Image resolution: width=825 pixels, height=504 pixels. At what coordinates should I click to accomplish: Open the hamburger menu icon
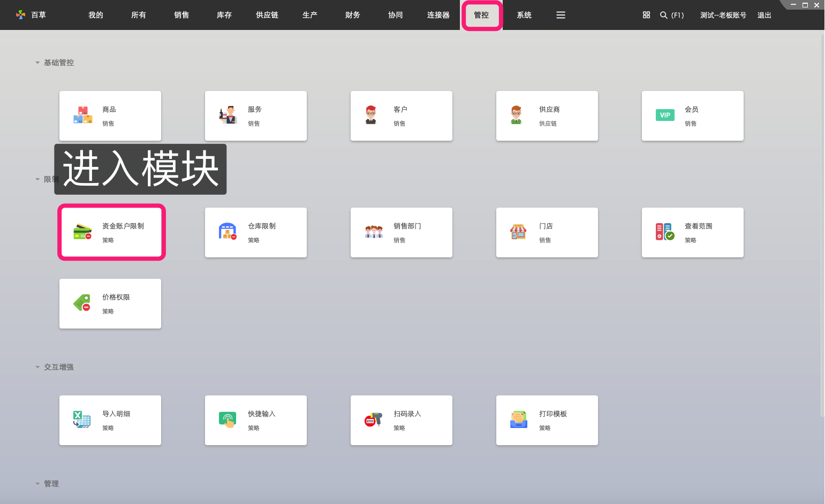(x=561, y=15)
